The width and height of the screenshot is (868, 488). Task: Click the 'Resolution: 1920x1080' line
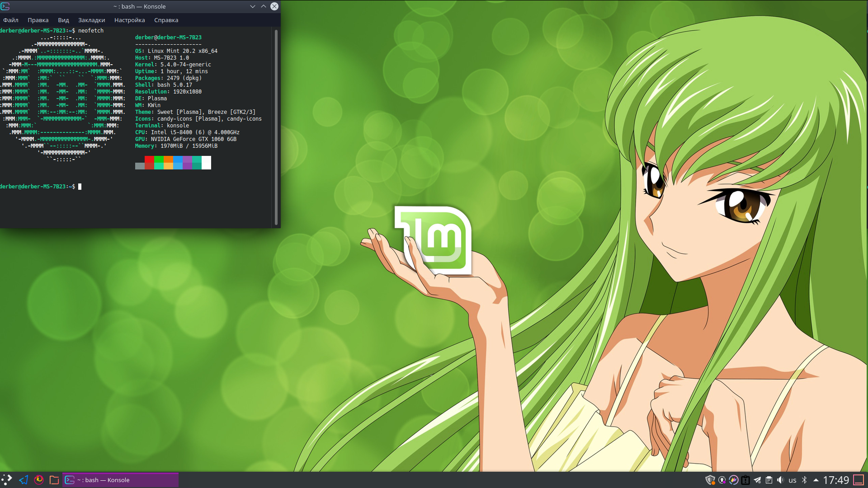click(168, 92)
